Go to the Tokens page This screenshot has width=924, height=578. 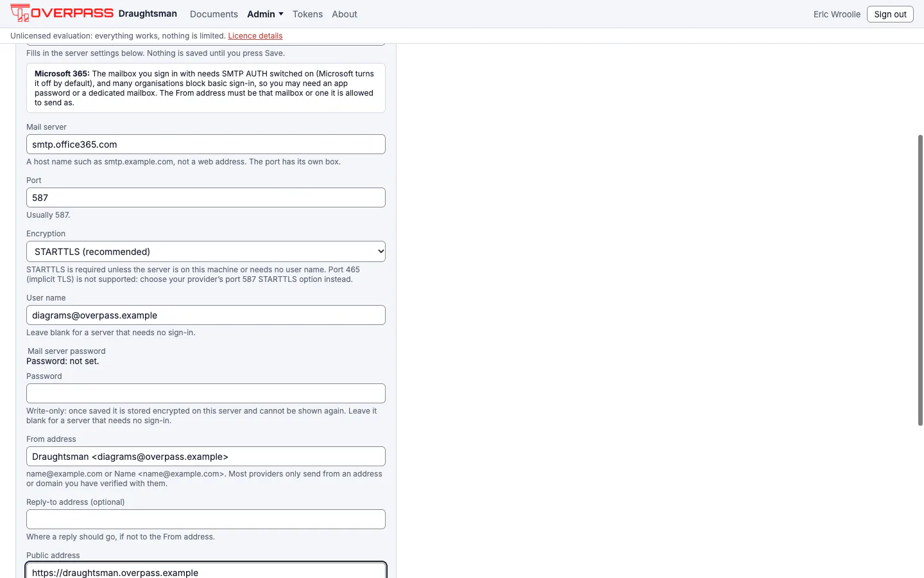coord(307,14)
